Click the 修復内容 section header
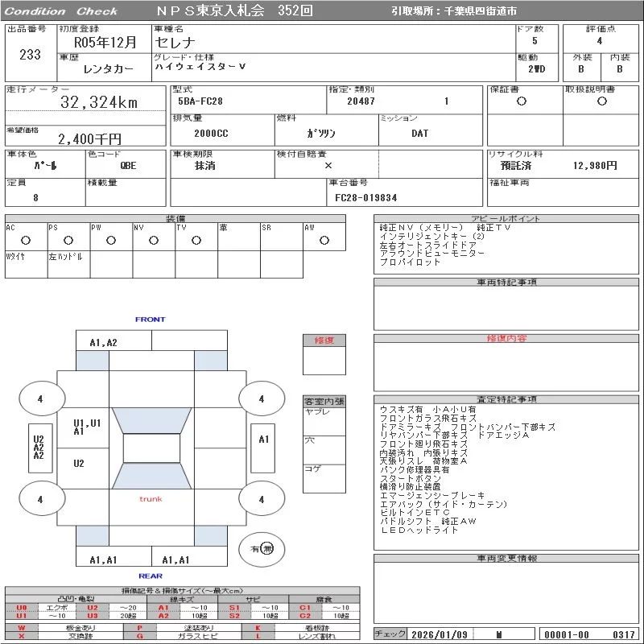This screenshot has height=644, width=644. [507, 339]
